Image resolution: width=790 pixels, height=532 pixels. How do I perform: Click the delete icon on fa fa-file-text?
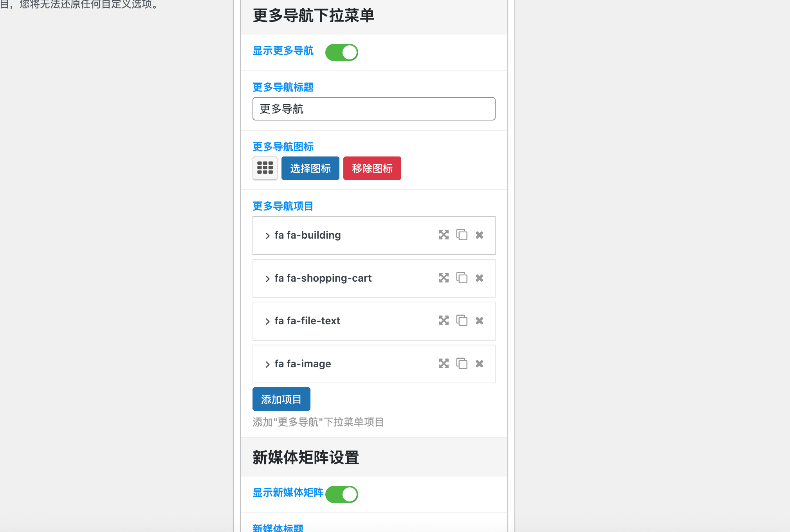point(480,321)
